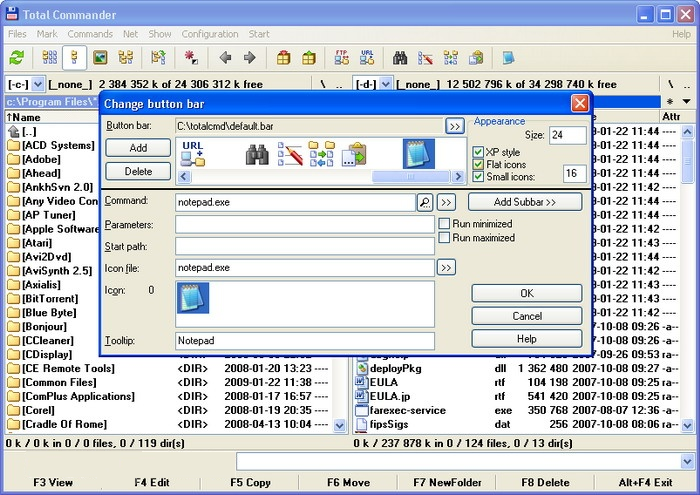Click the copy names clipboard toolbar icon
This screenshot has width=700, height=495.
476,58
